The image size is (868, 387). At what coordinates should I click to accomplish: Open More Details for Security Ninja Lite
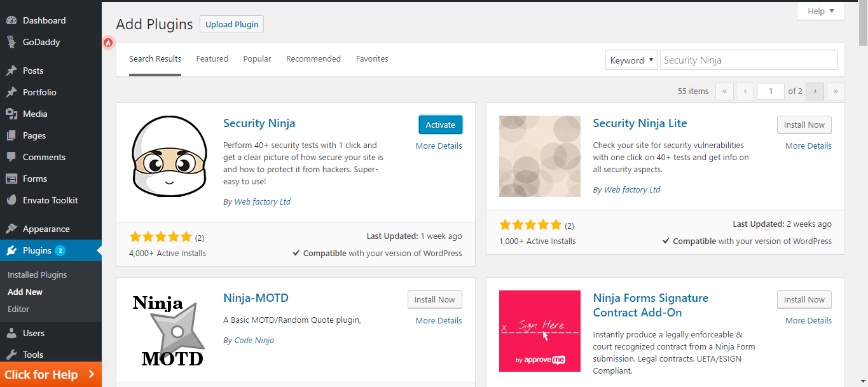click(x=808, y=146)
